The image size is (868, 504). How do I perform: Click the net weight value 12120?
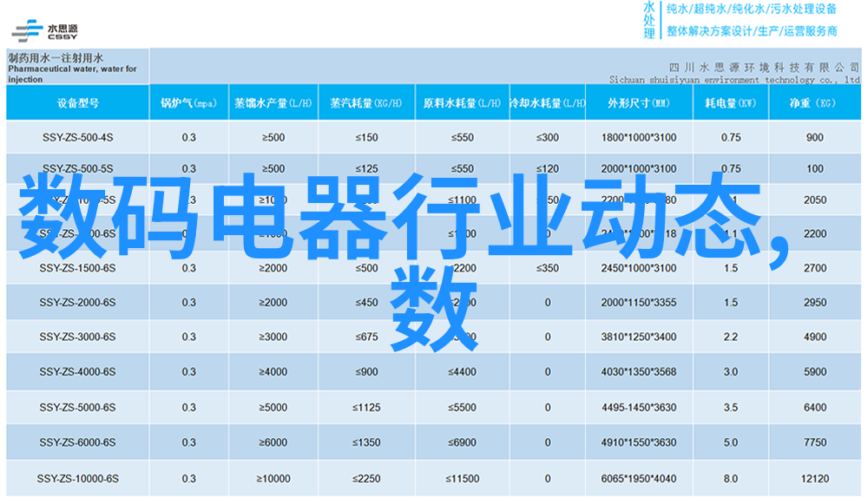[x=814, y=479]
